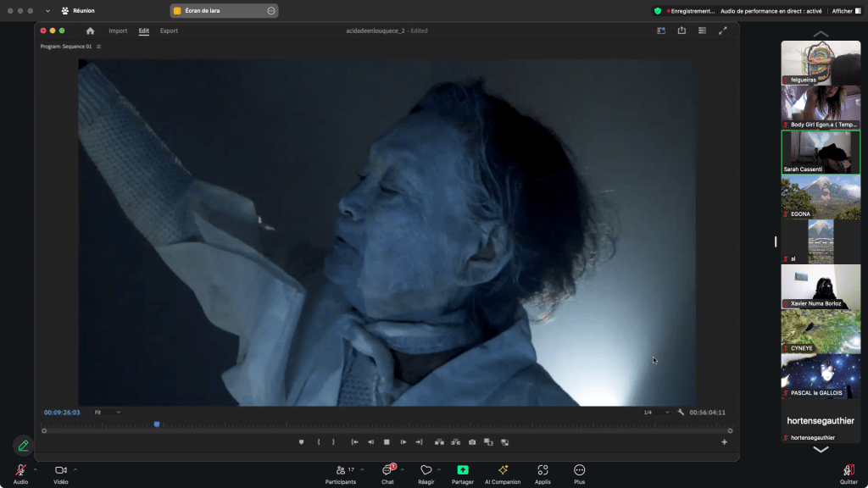The height and width of the screenshot is (488, 868).
Task: Toggle the Zoom Vidéo camera
Action: 61,469
